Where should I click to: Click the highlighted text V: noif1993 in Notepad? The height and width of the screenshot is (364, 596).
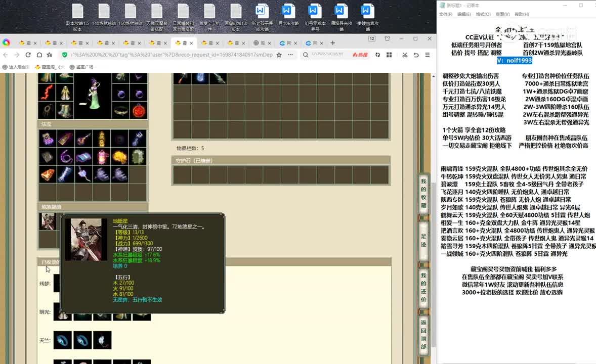tap(514, 60)
